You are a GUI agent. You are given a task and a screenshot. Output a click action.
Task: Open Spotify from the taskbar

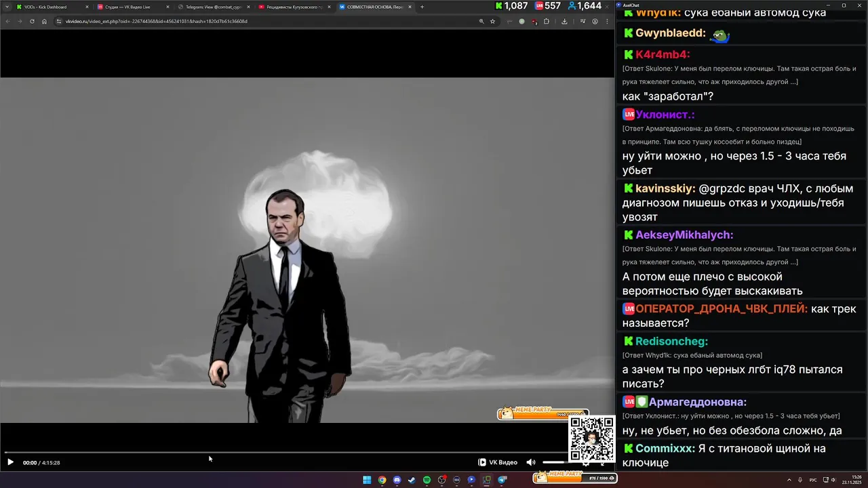427,480
